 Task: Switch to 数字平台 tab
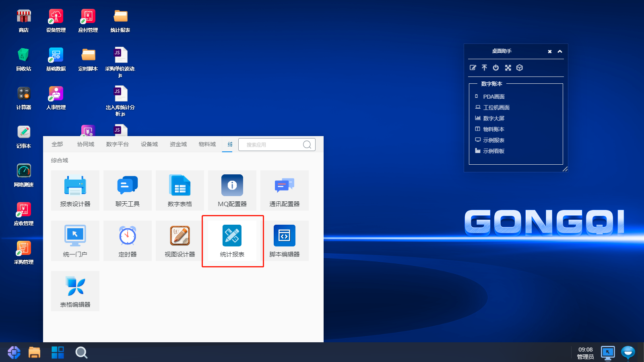118,144
